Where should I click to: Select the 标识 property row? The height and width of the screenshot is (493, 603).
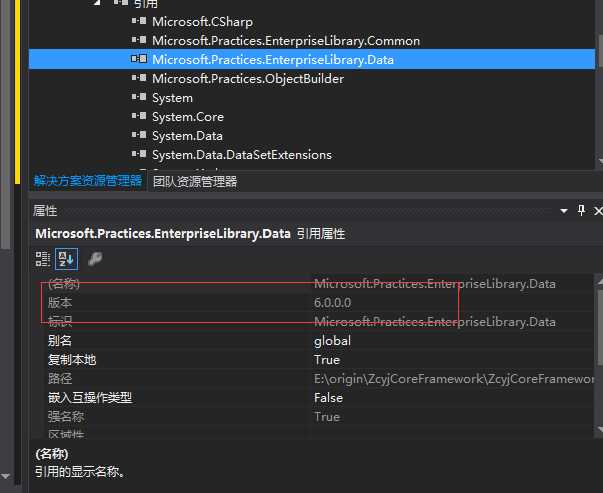314,321
